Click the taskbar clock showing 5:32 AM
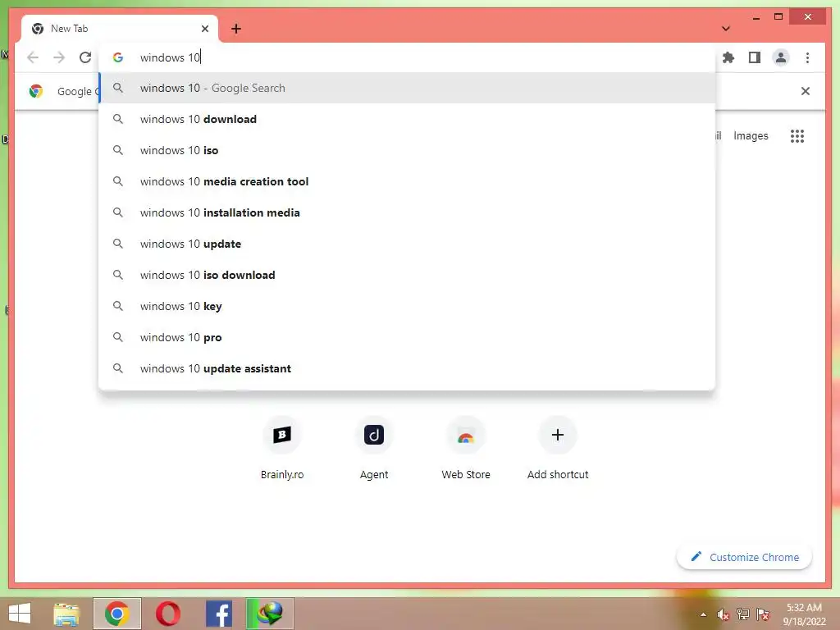This screenshot has width=840, height=630. (804, 614)
